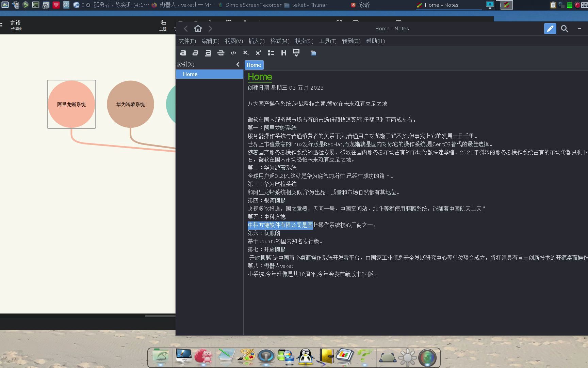This screenshot has height=368, width=588.
Task: Click red record tray icon
Action: pos(577,5)
